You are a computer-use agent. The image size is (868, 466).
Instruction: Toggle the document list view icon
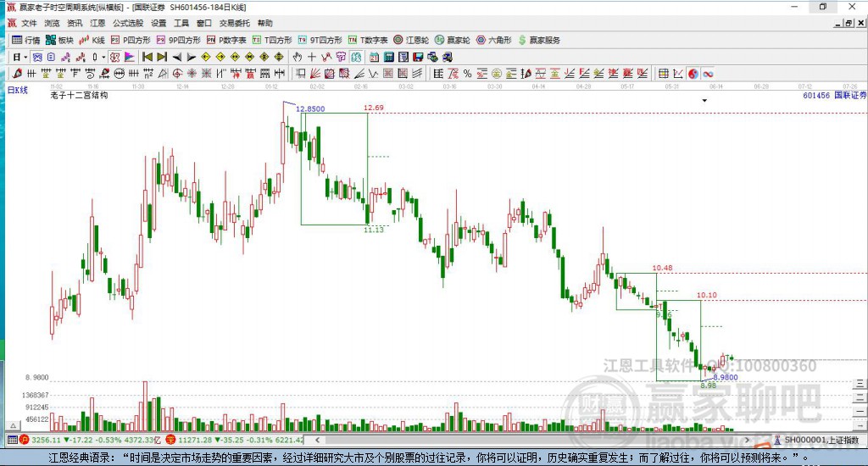pos(51,57)
